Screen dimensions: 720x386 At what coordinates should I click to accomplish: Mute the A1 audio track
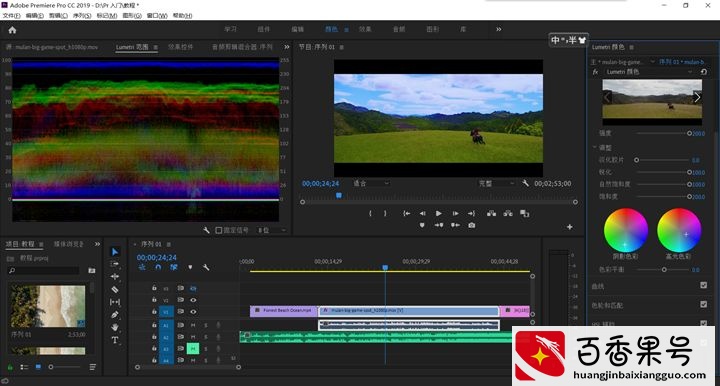(x=193, y=325)
